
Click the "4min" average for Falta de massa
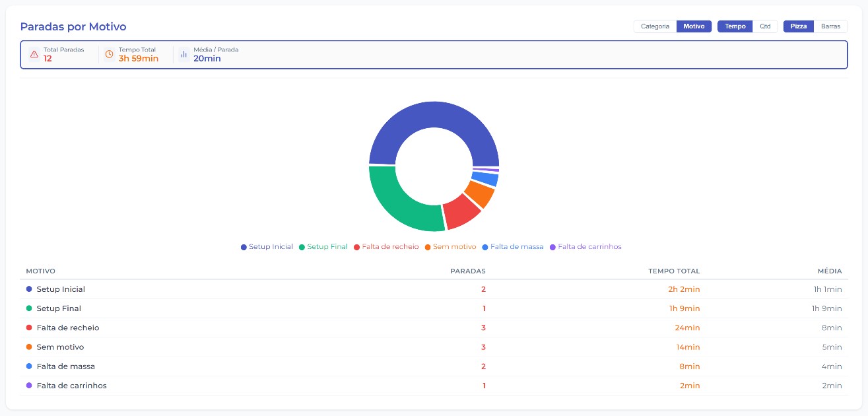pos(832,366)
